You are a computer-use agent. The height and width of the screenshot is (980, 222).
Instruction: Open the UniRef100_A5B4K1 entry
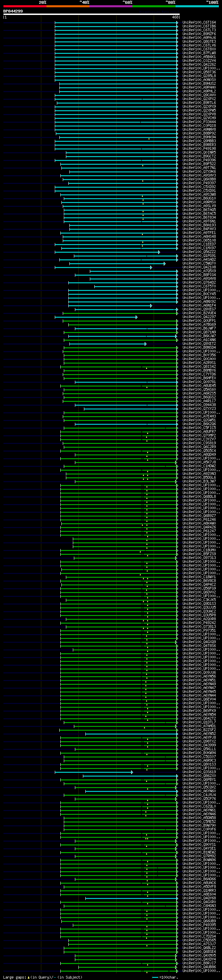pos(199,57)
